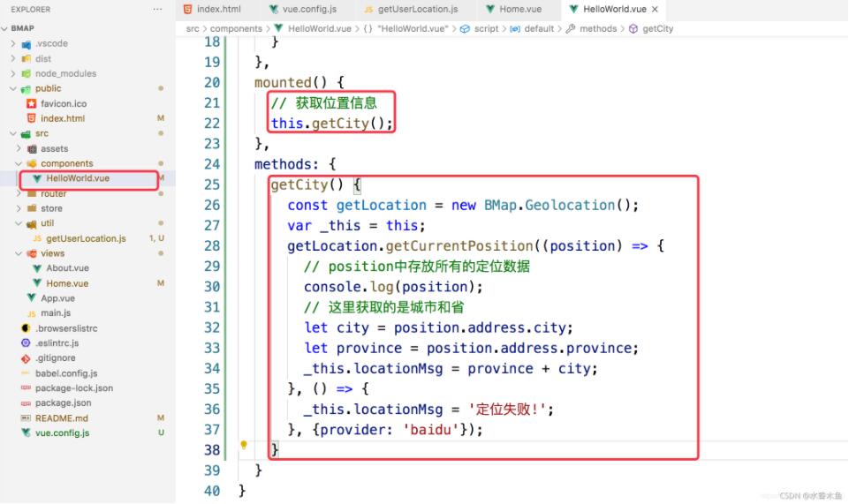This screenshot has width=849, height=504.
Task: Click the public folder icon
Action: [26, 88]
